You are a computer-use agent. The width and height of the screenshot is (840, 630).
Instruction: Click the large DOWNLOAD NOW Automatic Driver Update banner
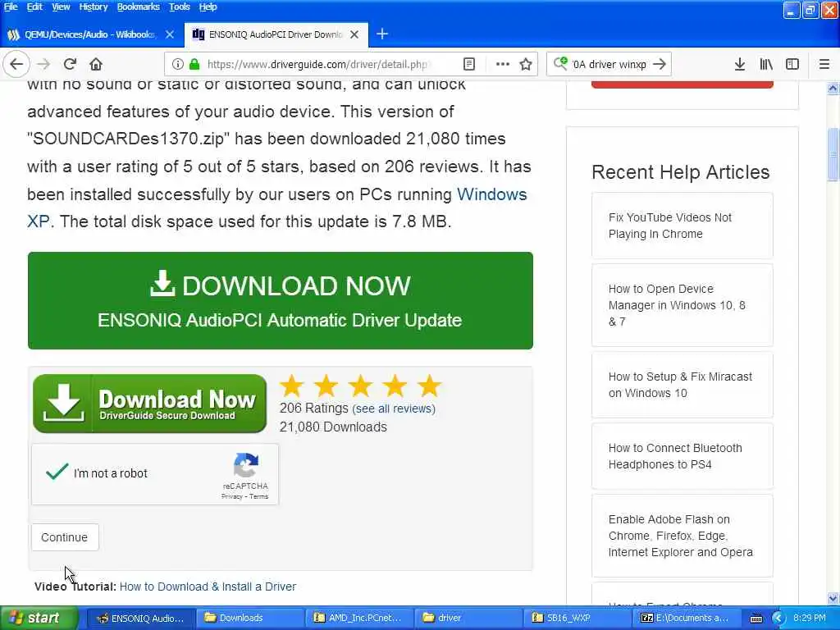pos(281,300)
